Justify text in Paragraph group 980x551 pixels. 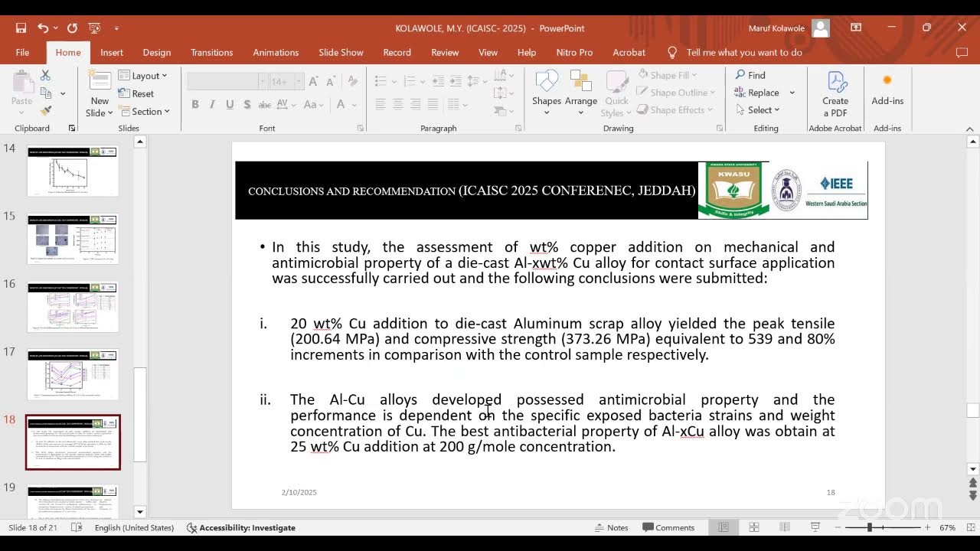tap(433, 105)
